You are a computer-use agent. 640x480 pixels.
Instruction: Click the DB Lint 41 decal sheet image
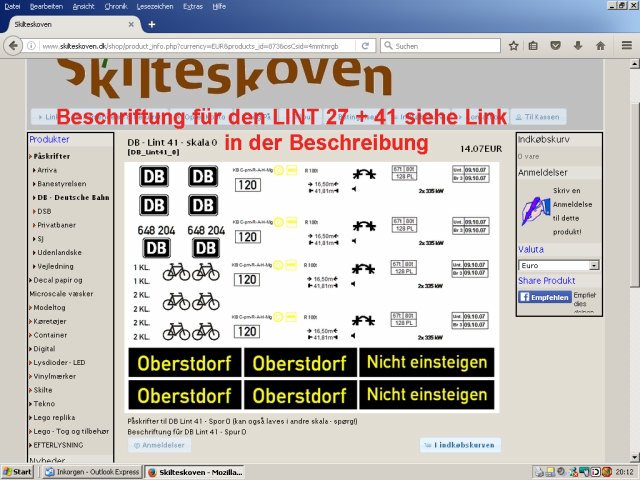tap(311, 287)
